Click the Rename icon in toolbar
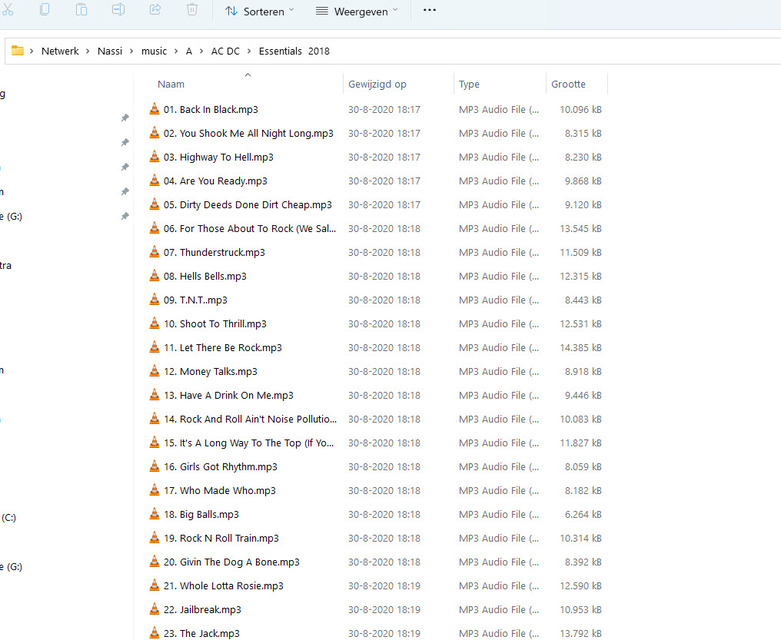781x640 pixels. tap(118, 10)
